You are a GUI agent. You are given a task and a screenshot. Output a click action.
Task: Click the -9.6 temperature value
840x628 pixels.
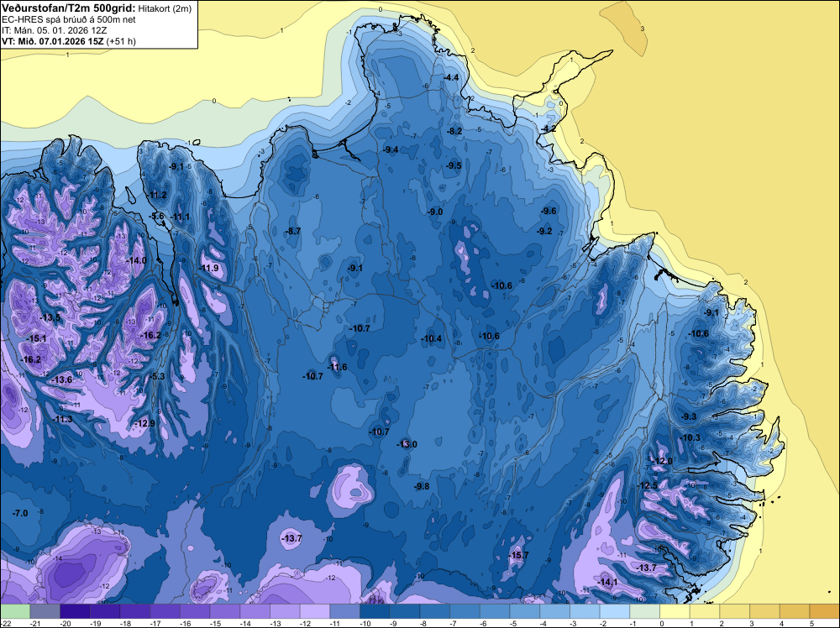coord(549,211)
